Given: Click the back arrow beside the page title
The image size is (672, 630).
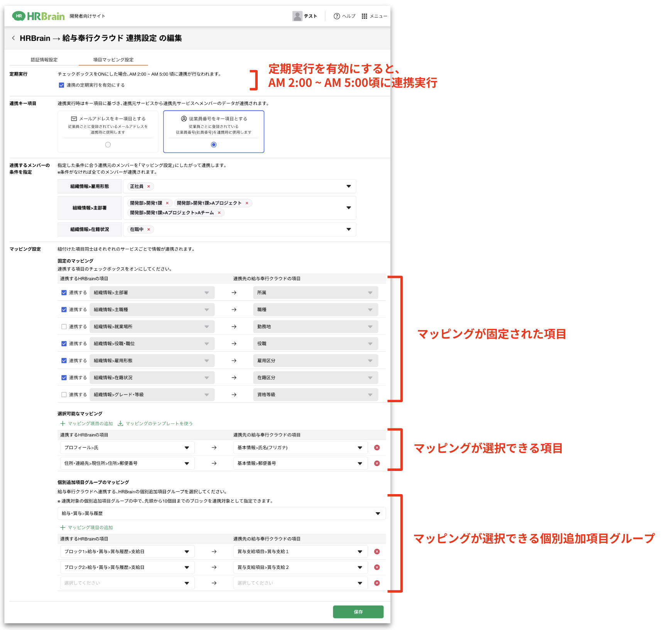Looking at the screenshot, I should 14,38.
